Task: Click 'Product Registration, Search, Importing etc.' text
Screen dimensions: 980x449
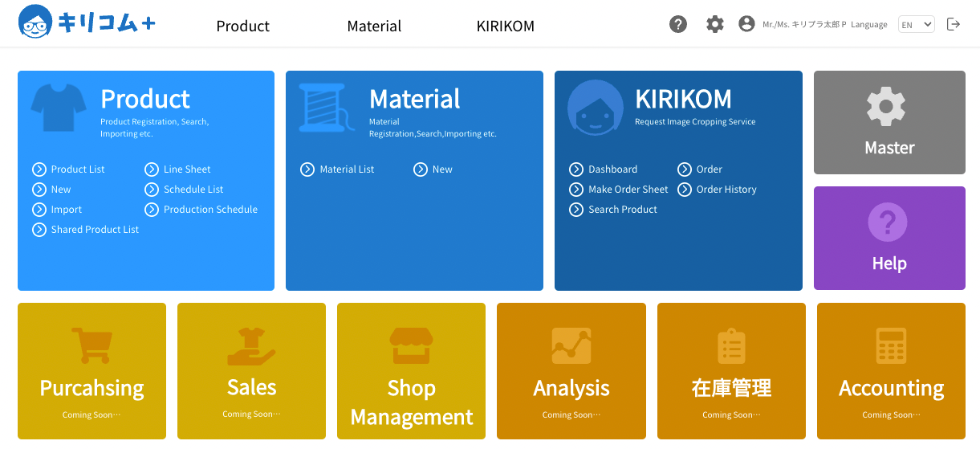Action: (x=154, y=128)
